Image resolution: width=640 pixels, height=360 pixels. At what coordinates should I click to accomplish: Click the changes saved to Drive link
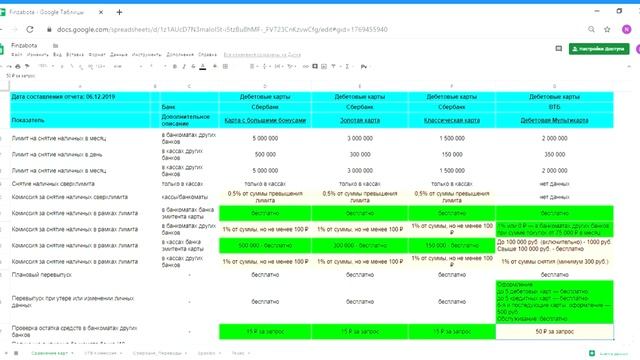click(x=262, y=54)
